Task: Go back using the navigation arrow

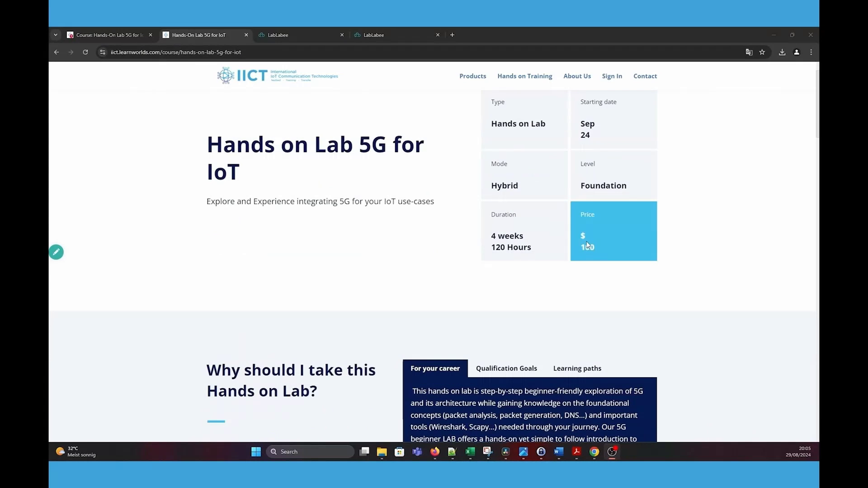Action: point(56,52)
